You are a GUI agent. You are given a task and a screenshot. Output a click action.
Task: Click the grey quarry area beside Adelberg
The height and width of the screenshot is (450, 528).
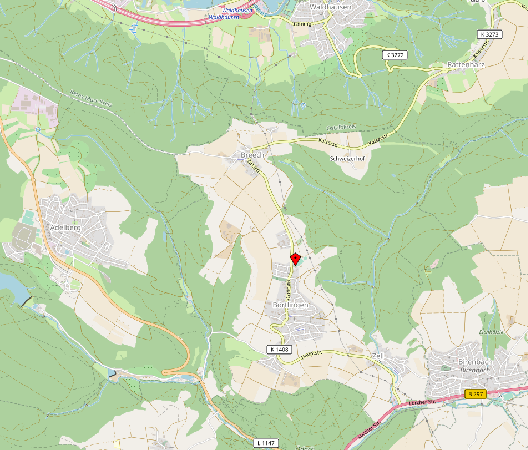coord(24,235)
